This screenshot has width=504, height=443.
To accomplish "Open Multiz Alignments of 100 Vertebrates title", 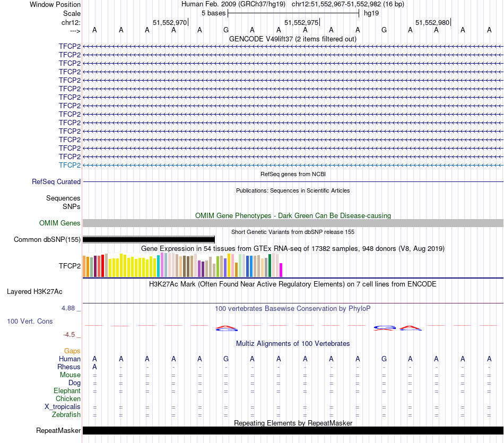I will 293,344.
